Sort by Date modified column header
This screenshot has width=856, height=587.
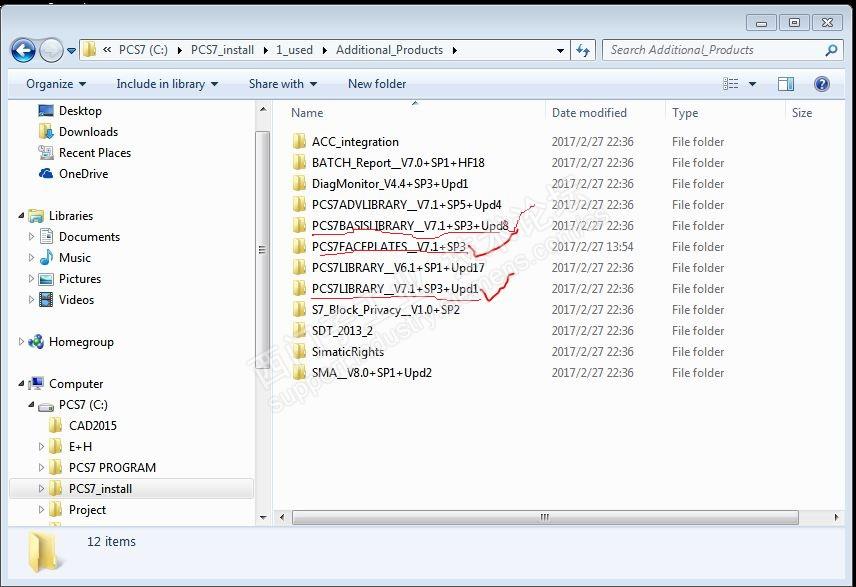click(589, 113)
